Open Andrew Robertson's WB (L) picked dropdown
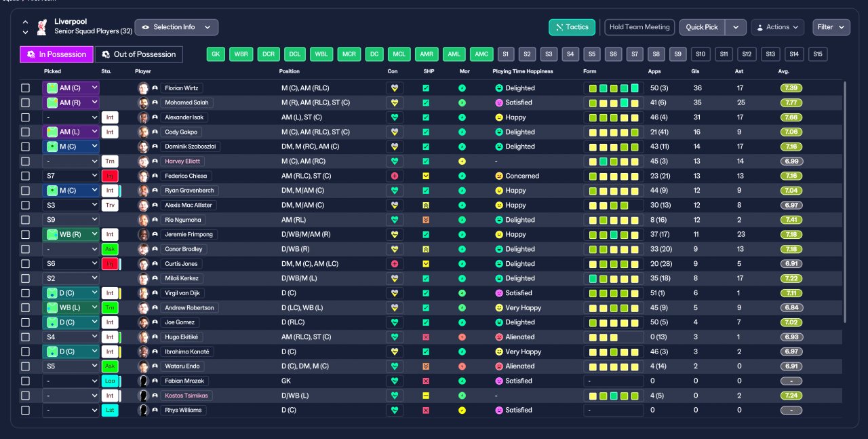The width and height of the screenshot is (868, 439). (71, 308)
